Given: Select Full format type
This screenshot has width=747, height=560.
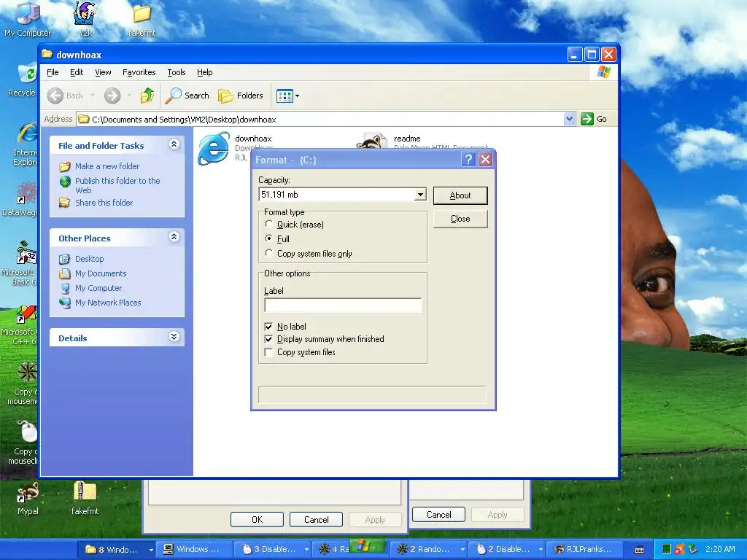Looking at the screenshot, I should point(269,238).
